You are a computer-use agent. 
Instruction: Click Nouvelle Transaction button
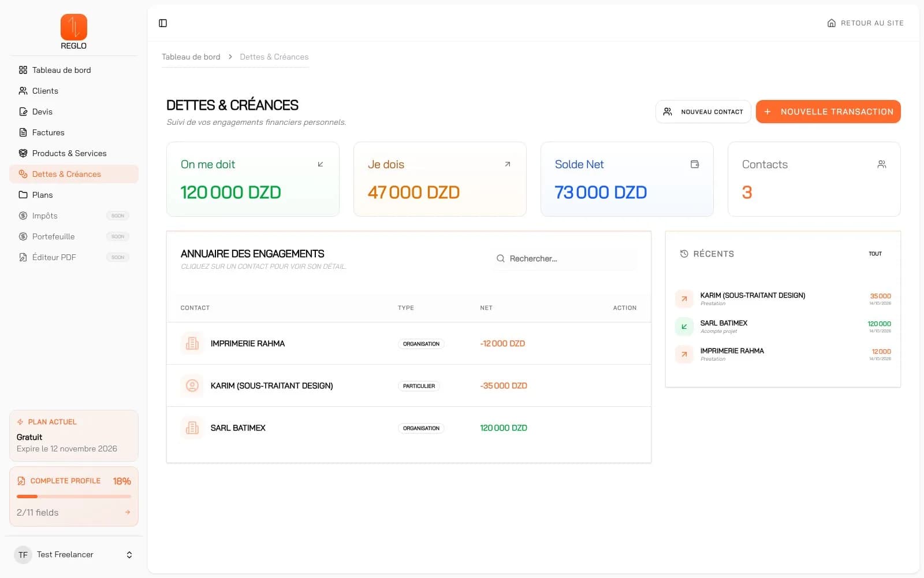click(828, 112)
